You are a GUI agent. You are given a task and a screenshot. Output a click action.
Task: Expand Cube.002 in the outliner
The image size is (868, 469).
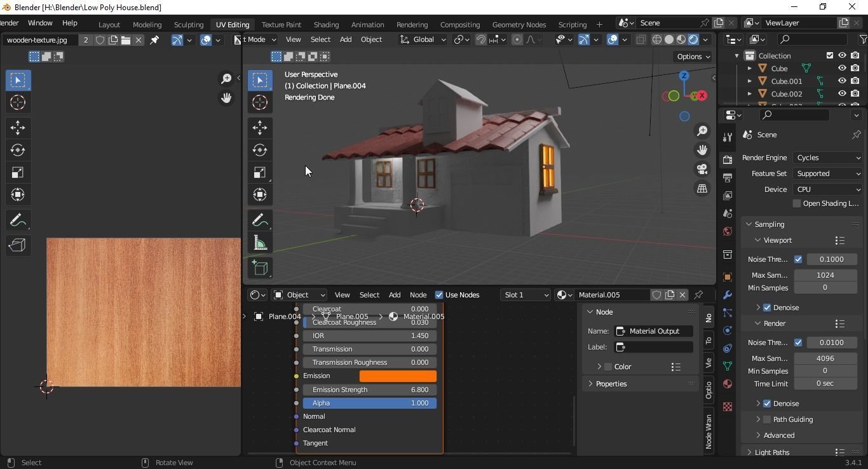tap(749, 93)
